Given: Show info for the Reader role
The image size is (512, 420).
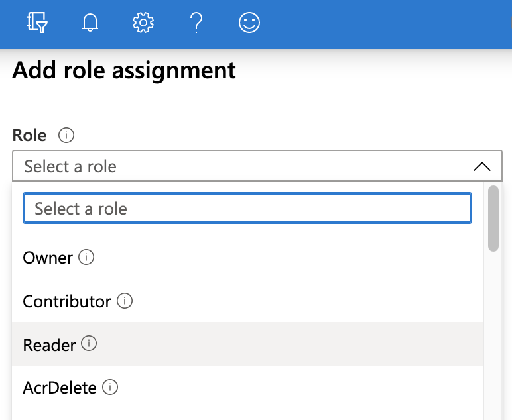Looking at the screenshot, I should (89, 344).
